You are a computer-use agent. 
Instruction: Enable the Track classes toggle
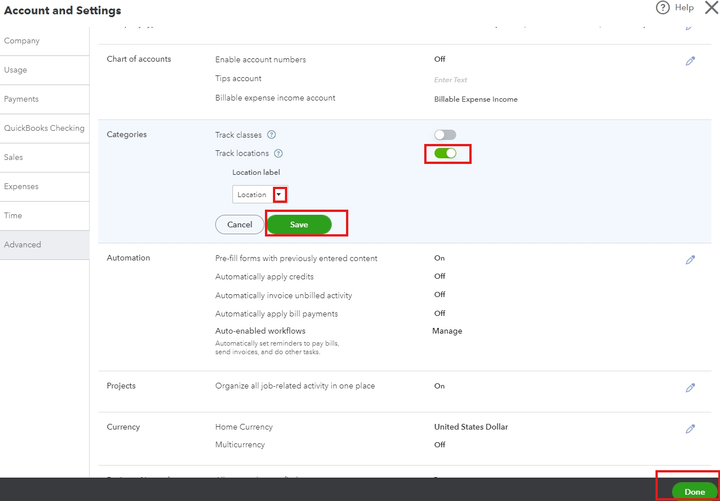click(445, 135)
